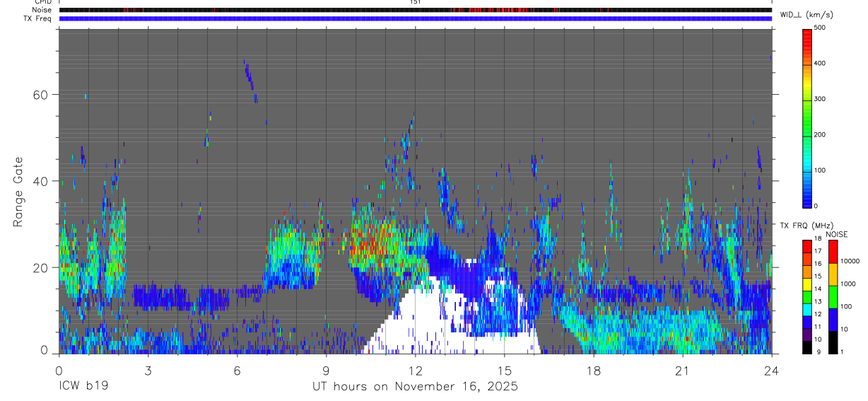868x401 pixels.
Task: Click x-axis hour tick label '6'
Action: [237, 371]
